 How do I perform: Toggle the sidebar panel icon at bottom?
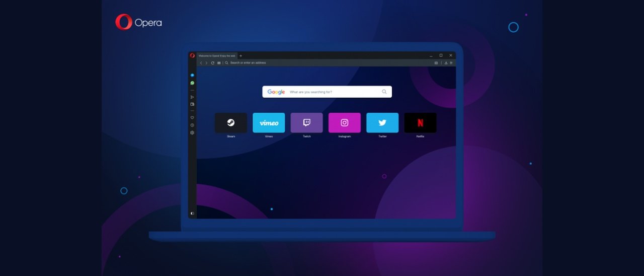click(192, 214)
